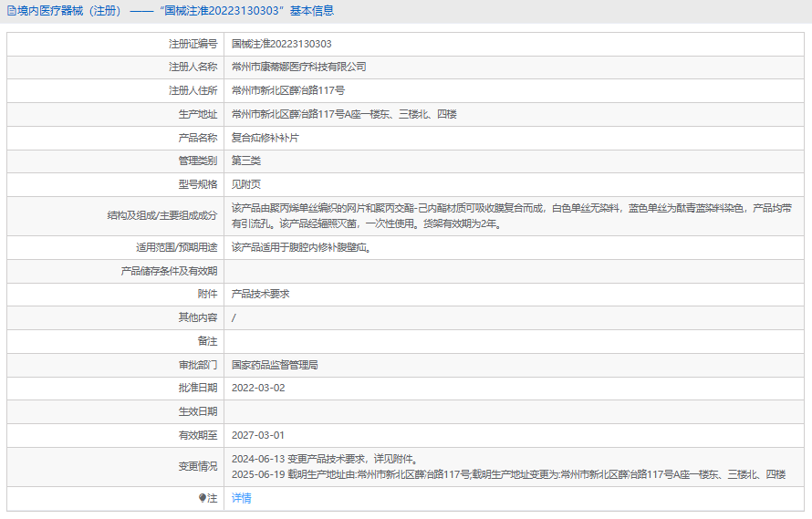The width and height of the screenshot is (812, 519).
Task: Click the 适用范围/预期用途 label
Action: 177,247
